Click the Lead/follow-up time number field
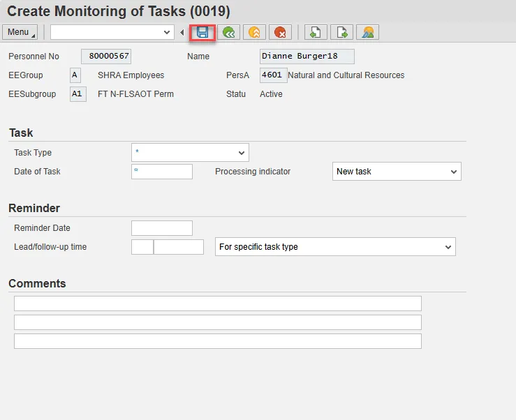This screenshot has width=516, height=420. 142,247
